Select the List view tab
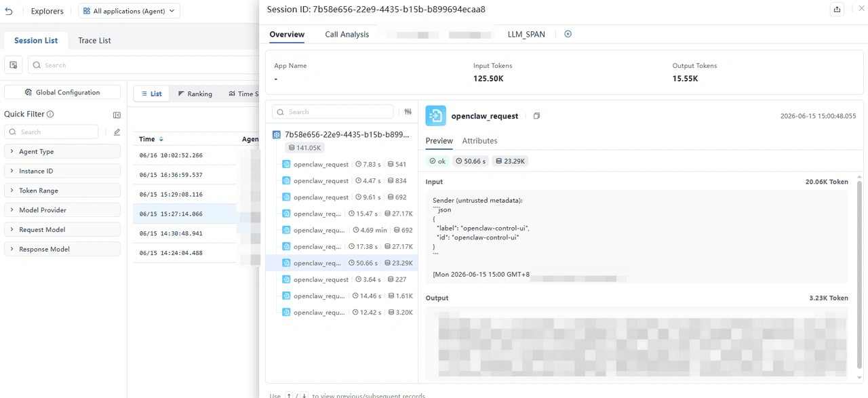Screen dimensions: 868x398 click(151, 94)
